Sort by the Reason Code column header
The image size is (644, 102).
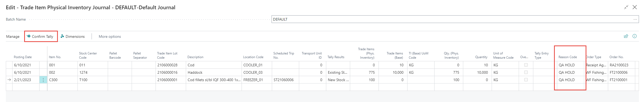pyautogui.click(x=568, y=57)
